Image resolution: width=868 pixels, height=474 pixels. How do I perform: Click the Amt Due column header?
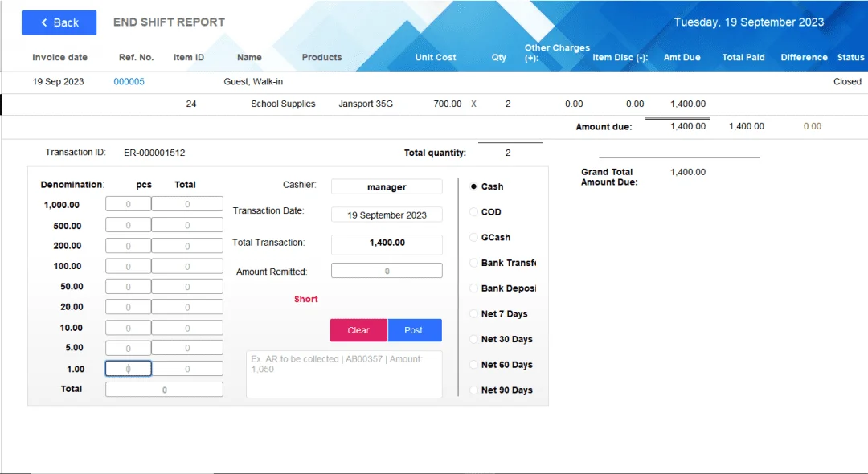(682, 57)
